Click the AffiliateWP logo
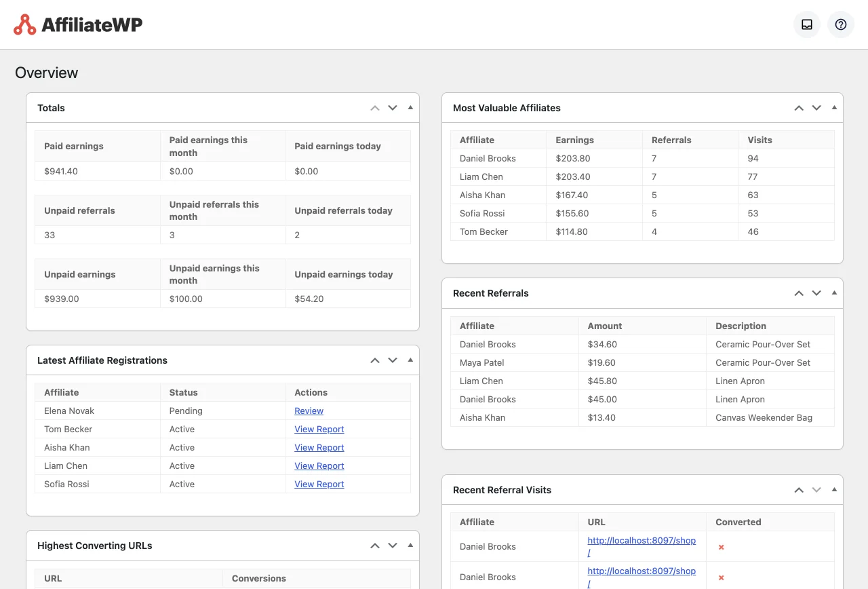The width and height of the screenshot is (868, 589). (78, 24)
